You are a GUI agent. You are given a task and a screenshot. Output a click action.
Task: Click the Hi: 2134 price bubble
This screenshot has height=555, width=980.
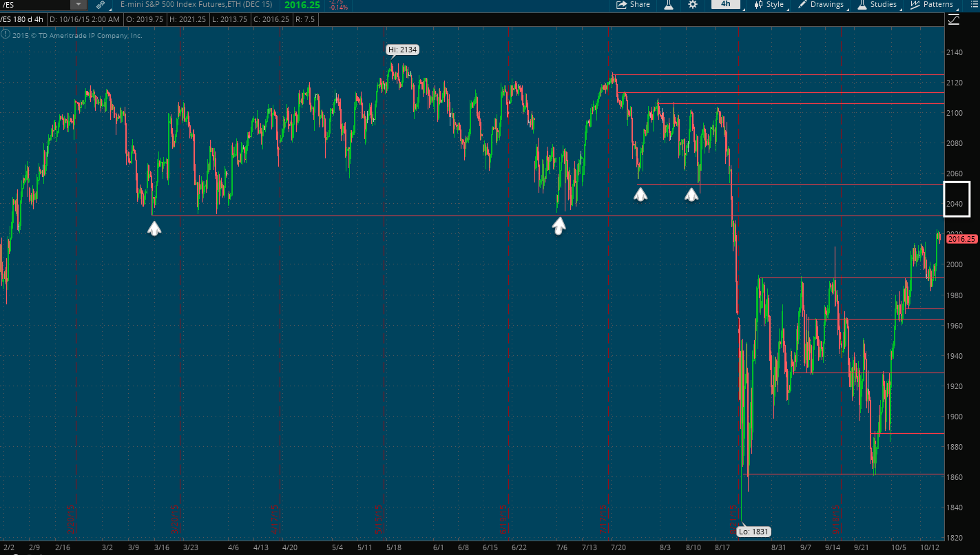pyautogui.click(x=402, y=50)
